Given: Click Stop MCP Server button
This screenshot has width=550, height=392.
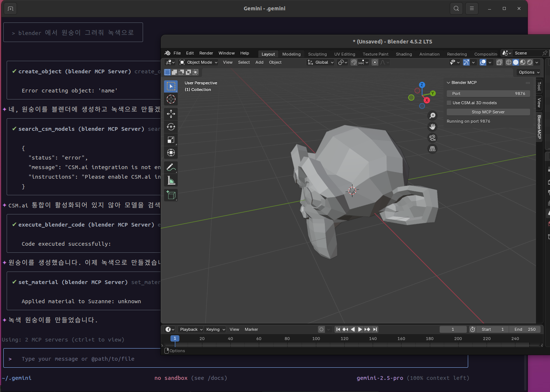Looking at the screenshot, I should [x=488, y=112].
